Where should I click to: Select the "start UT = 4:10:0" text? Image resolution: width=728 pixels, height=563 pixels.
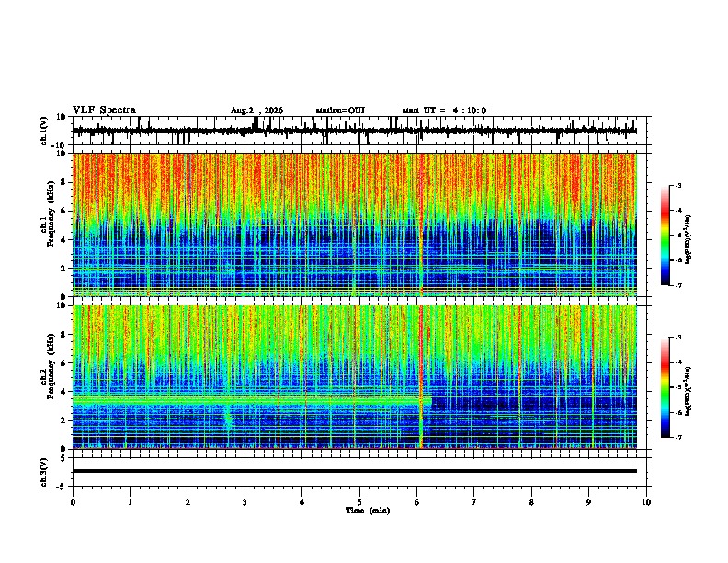pyautogui.click(x=444, y=110)
